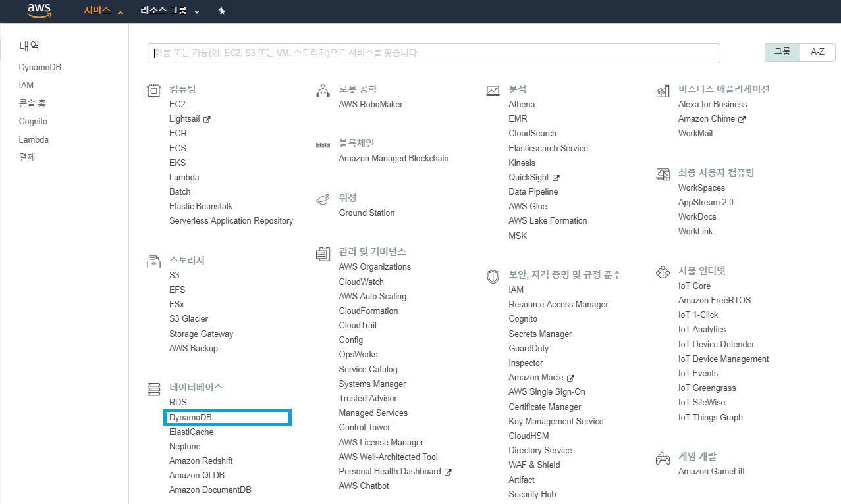The image size is (841, 504).
Task: Switch to 그룹 (Group) view
Action: pyautogui.click(x=782, y=53)
